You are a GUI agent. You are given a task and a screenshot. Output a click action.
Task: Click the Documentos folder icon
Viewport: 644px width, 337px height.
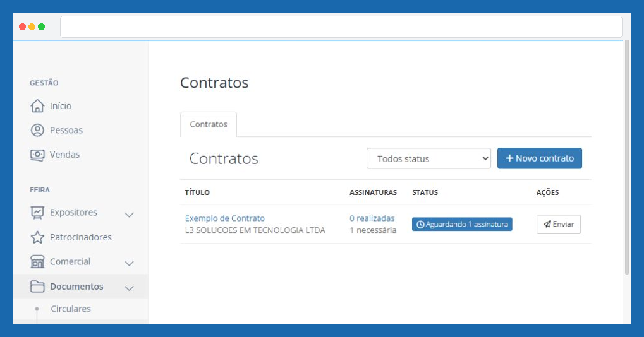pos(37,286)
